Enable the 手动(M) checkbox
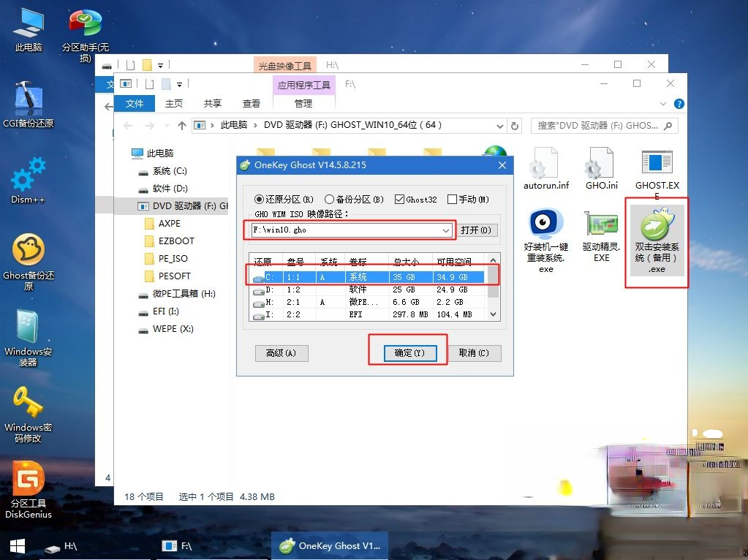748x560 pixels. 468,200
